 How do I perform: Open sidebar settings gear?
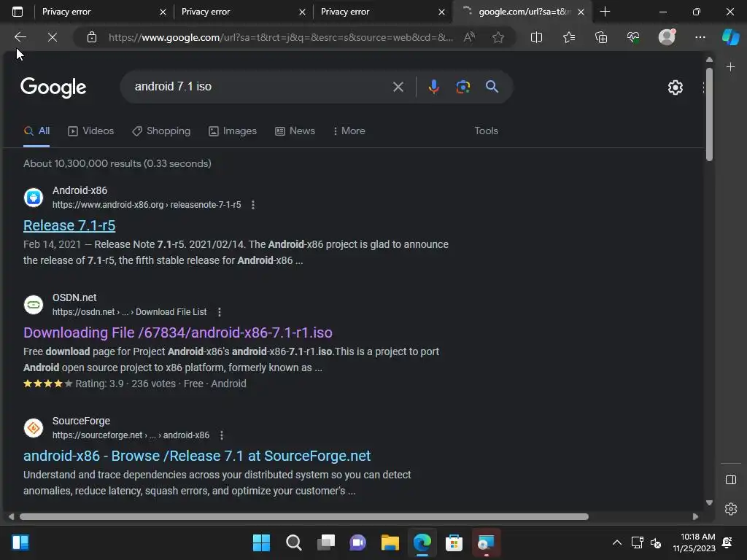(731, 509)
